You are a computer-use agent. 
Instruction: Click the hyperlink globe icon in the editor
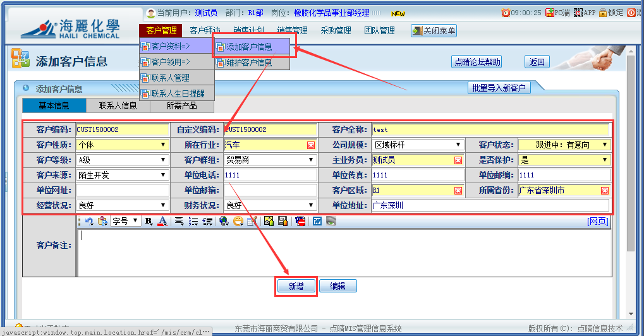pos(224,221)
